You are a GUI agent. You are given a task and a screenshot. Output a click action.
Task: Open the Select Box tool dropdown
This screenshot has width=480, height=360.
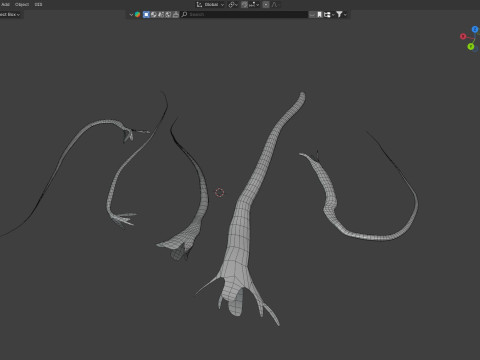tap(10, 14)
